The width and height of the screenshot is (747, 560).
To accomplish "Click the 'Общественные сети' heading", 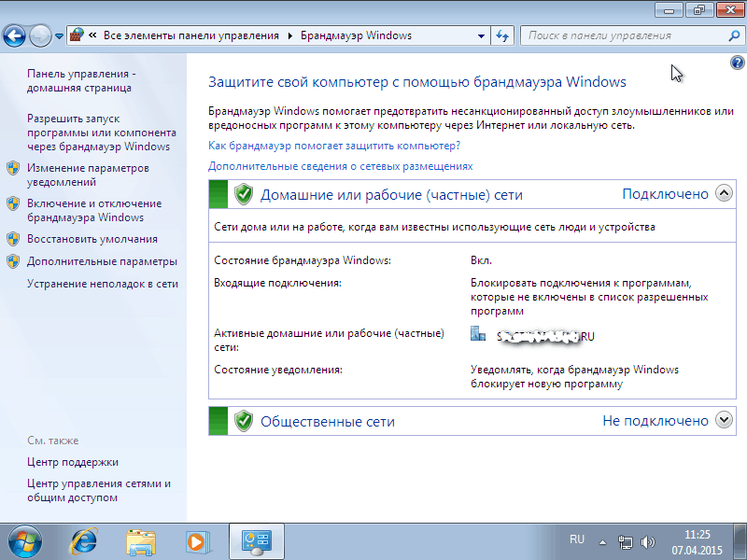I will click(x=328, y=422).
